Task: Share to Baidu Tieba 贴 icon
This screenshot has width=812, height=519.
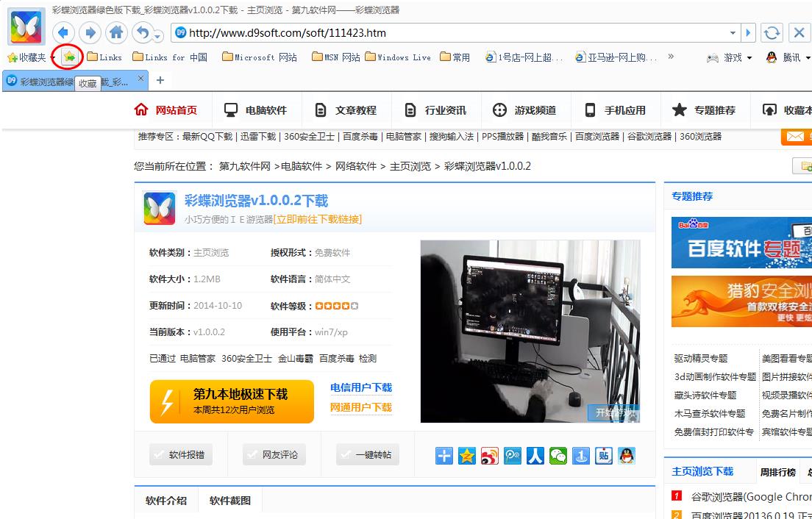Action: 603,455
